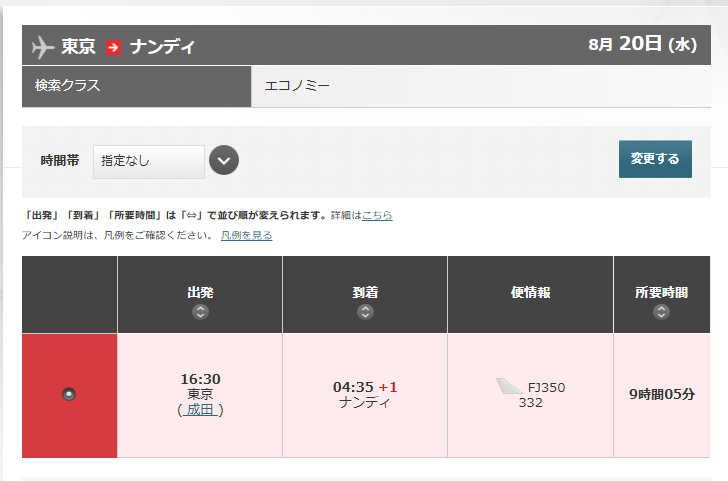Image resolution: width=728 pixels, height=481 pixels.
Task: Click the 8月 20日 (水) date header
Action: (x=643, y=44)
